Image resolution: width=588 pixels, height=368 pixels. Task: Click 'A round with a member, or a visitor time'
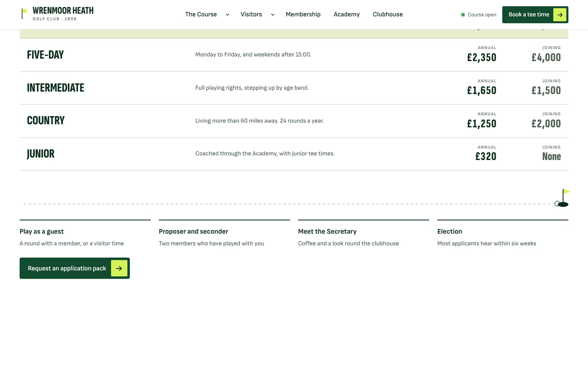coord(72,243)
